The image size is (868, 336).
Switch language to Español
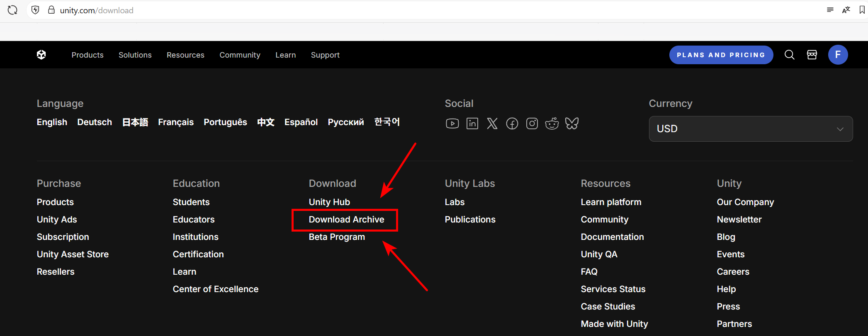pos(301,122)
